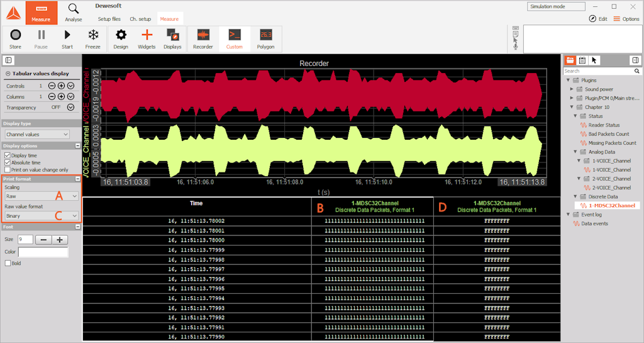
Task: Decrease Controls count with minus
Action: (x=52, y=86)
